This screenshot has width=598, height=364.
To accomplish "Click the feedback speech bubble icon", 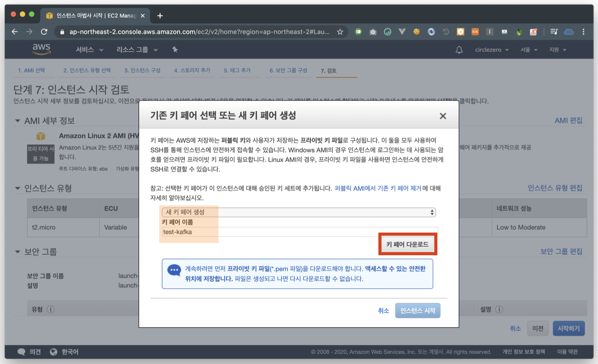I will pyautogui.click(x=21, y=352).
